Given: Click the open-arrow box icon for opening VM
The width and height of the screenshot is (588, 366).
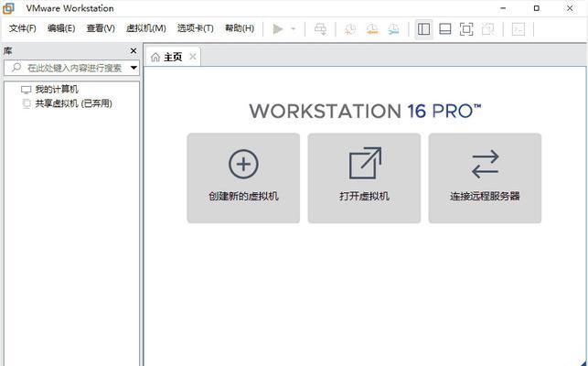Looking at the screenshot, I should 365,163.
